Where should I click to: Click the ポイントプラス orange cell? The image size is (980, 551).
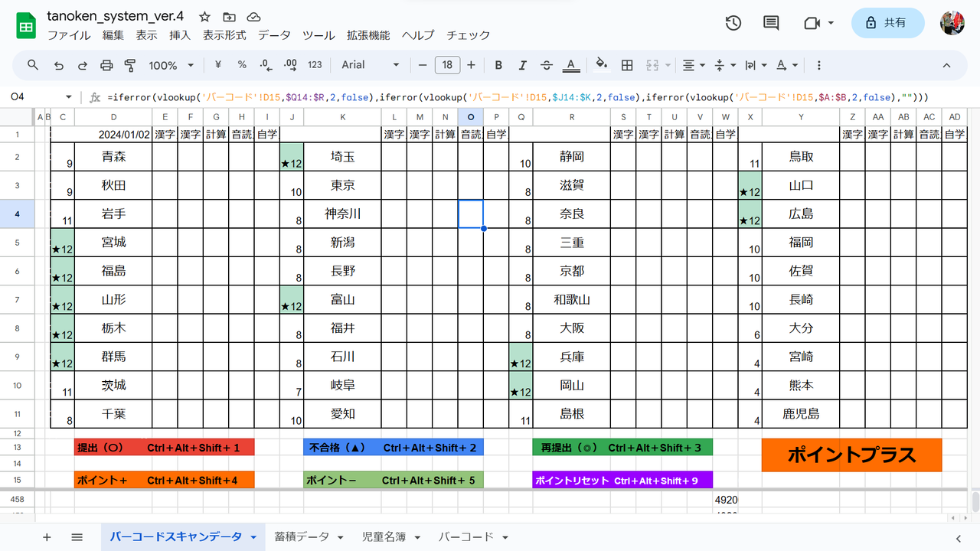coord(851,455)
